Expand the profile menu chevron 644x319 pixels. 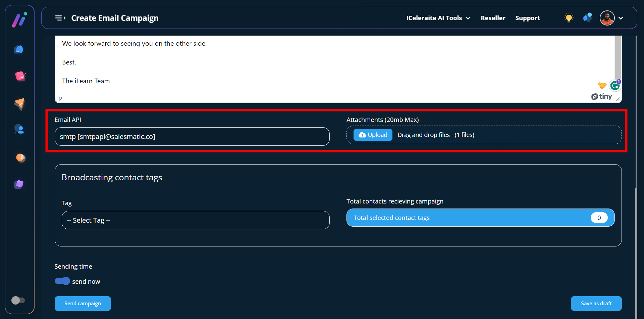coord(621,18)
